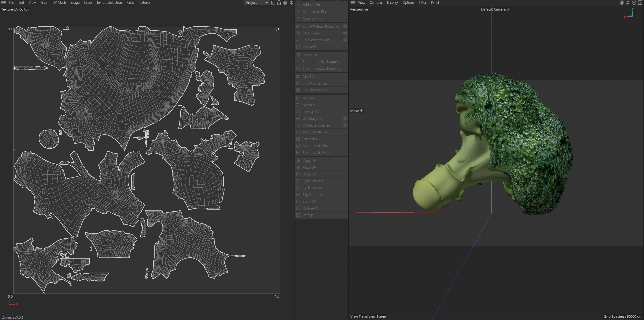Open Set UVW from Projection settings gear

[x=345, y=26]
